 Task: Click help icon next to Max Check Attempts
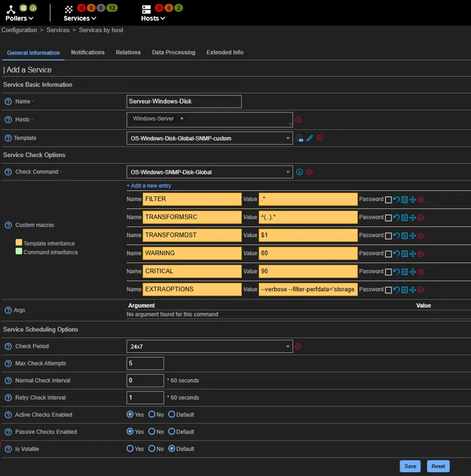[x=8, y=364]
